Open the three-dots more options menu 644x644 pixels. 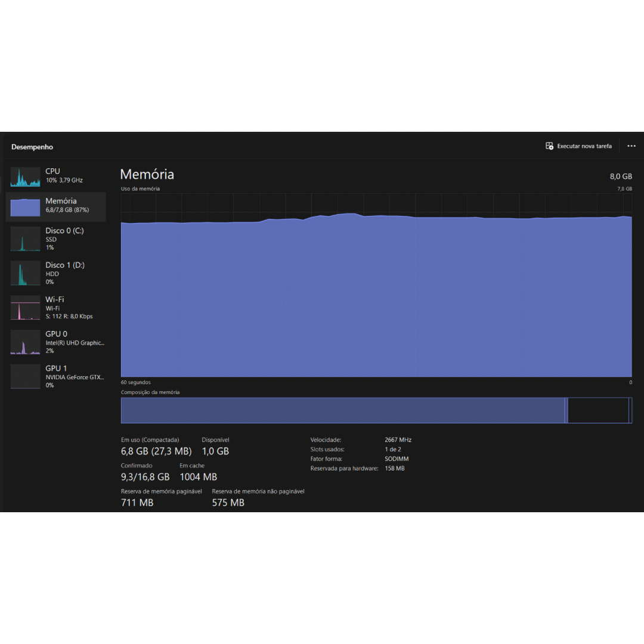click(x=631, y=146)
